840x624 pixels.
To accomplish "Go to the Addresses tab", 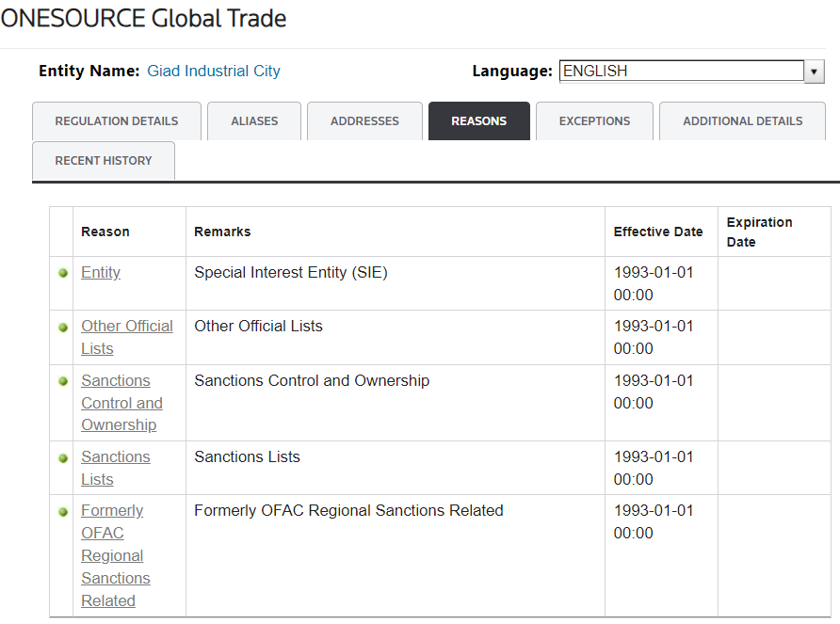I will [x=364, y=121].
